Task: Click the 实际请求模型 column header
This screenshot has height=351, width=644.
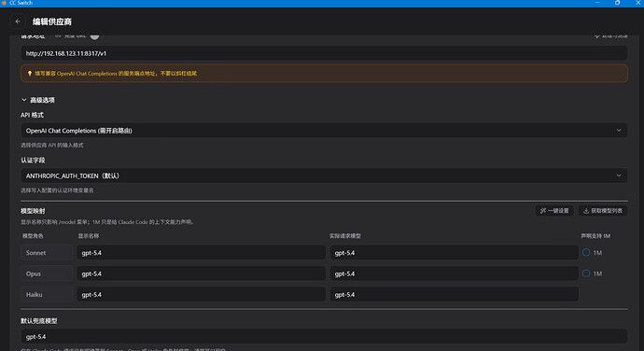Action: tap(345, 236)
